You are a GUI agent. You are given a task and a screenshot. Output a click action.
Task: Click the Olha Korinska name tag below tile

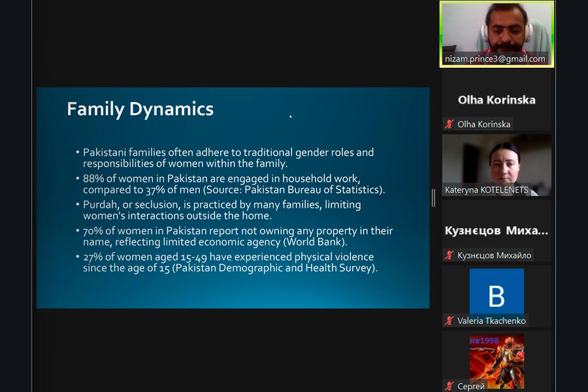483,124
